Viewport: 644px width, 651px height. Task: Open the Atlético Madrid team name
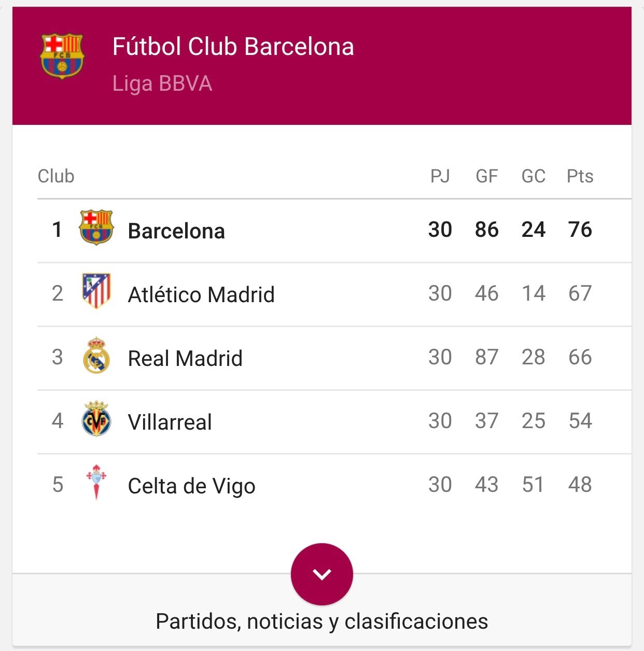click(201, 295)
